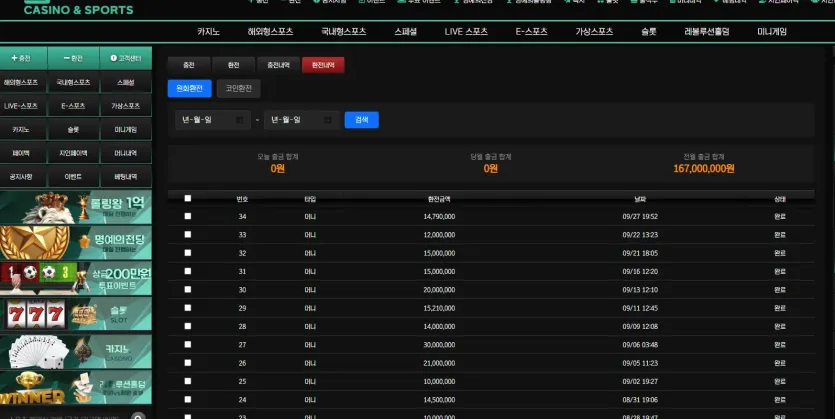Image resolution: width=835 pixels, height=419 pixels.
Task: Open 스페셜 in the top navigation
Action: point(406,31)
